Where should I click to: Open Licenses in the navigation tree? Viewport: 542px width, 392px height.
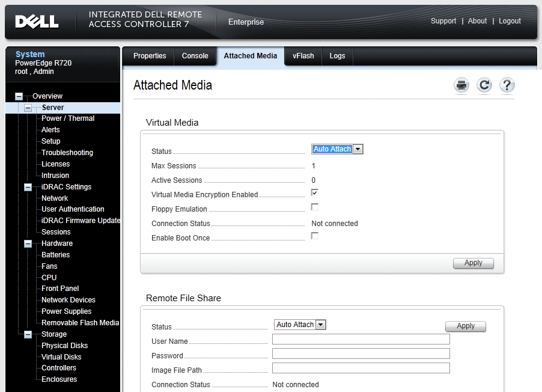(x=56, y=164)
